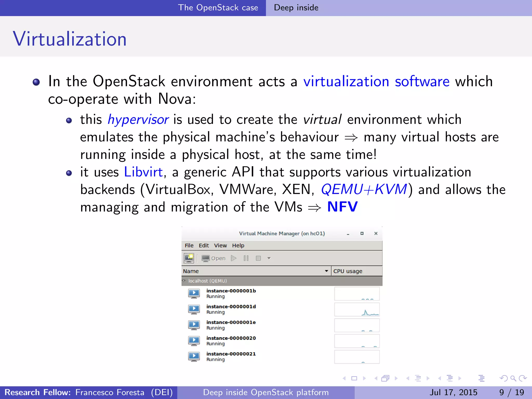Go to next section navigation arrow
532x399 pixels.
460,378
